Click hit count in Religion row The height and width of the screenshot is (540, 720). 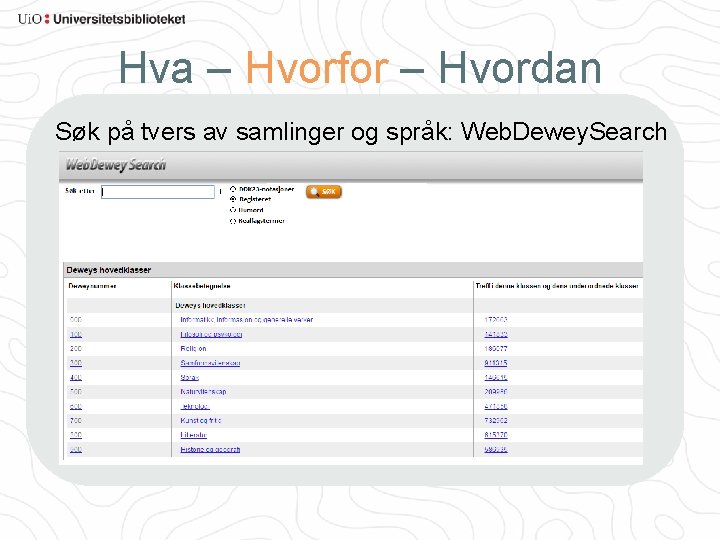pos(496,349)
